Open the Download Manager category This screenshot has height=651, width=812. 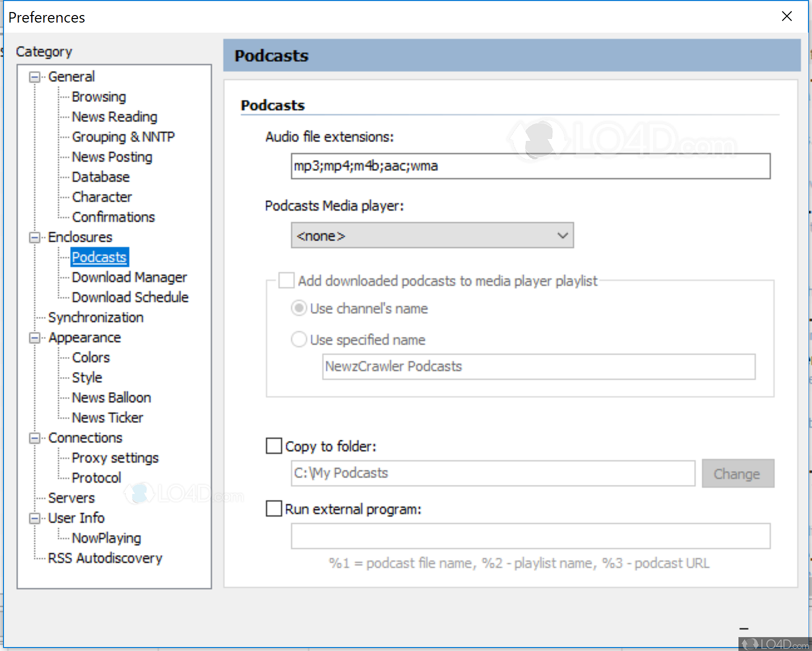pyautogui.click(x=129, y=277)
